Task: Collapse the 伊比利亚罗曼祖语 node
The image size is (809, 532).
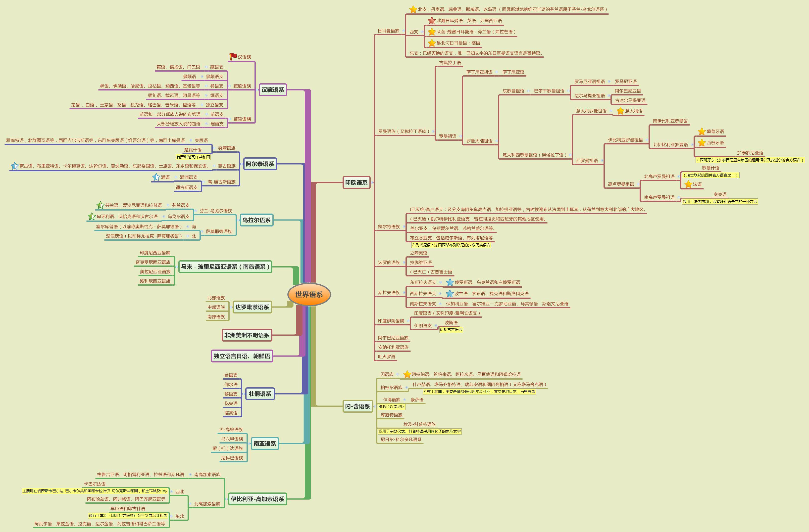Action: coord(647,140)
